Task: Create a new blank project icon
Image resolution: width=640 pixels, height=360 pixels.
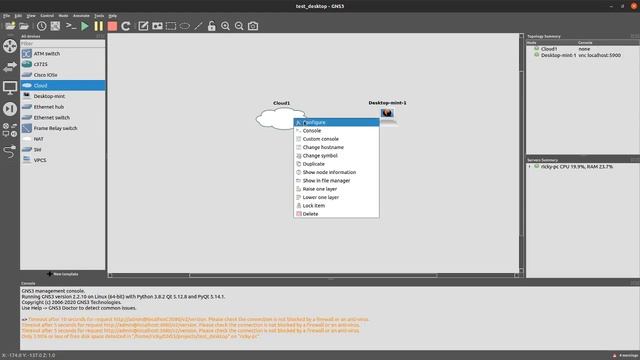Action: (10, 26)
